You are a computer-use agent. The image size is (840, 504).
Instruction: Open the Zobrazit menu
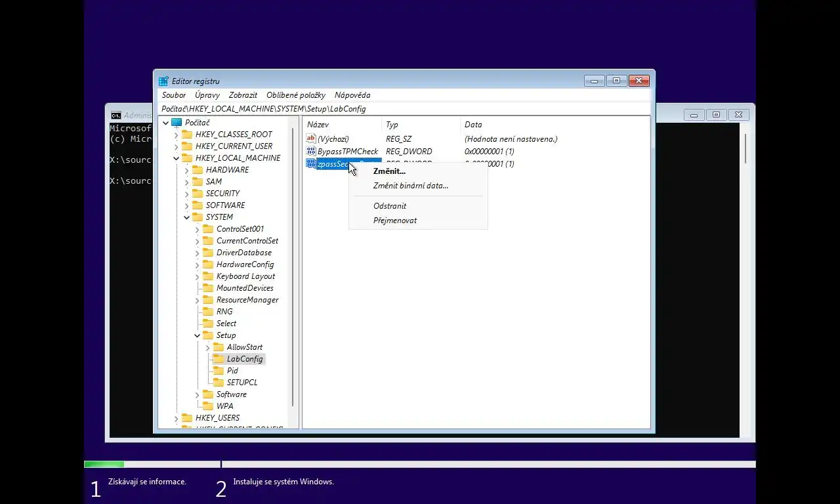tap(243, 95)
